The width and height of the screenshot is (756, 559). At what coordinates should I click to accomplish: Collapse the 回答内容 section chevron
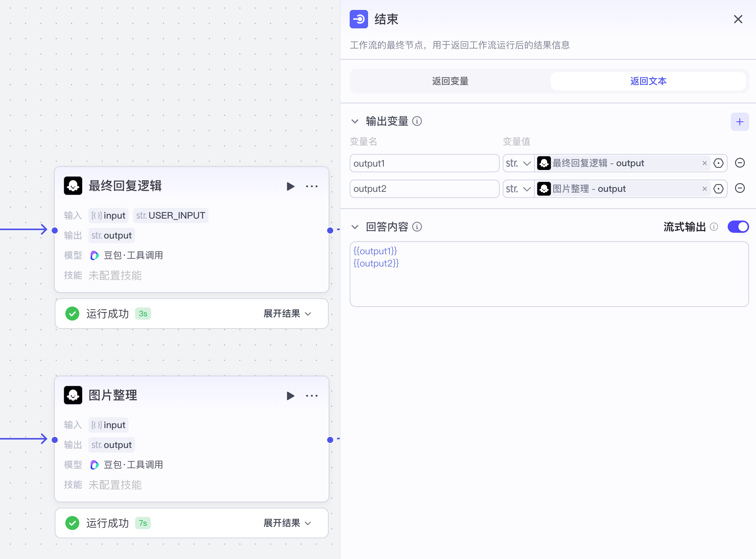tap(355, 227)
